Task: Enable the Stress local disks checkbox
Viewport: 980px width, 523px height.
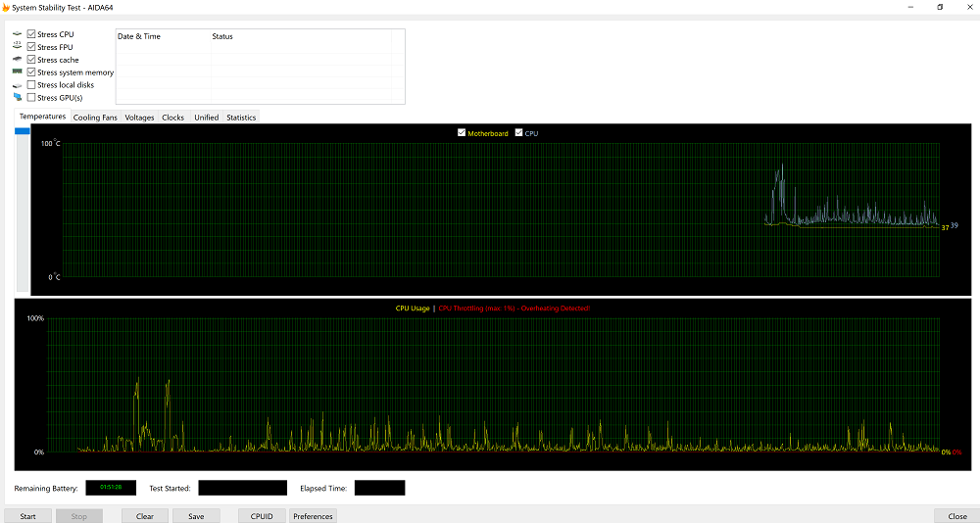Action: click(31, 85)
